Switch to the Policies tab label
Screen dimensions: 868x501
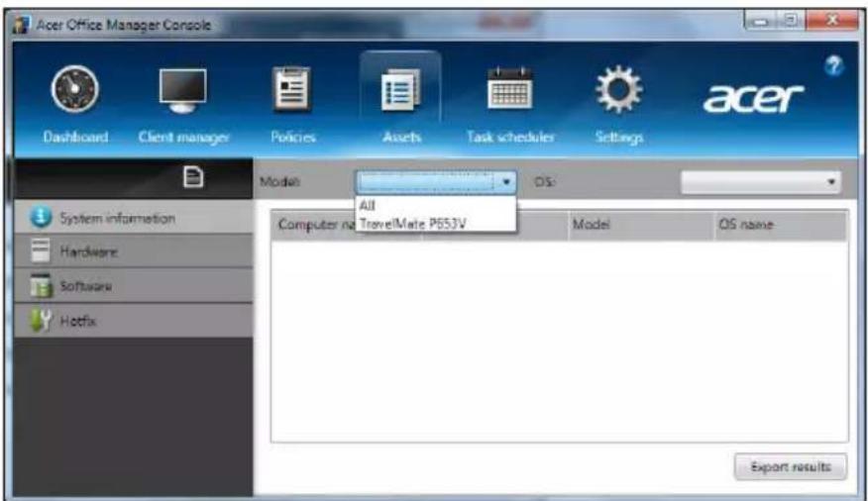293,137
